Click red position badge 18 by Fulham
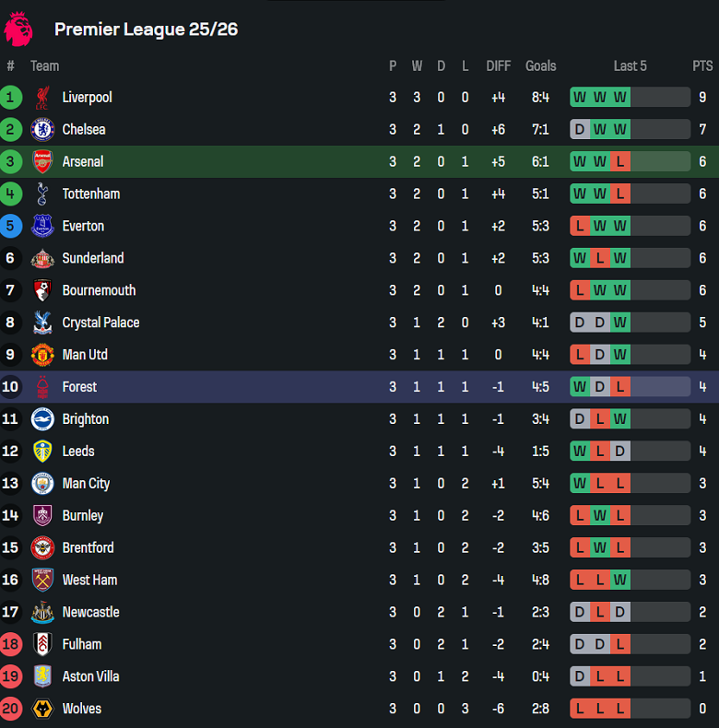Screen dimensions: 719x728 click(11, 644)
